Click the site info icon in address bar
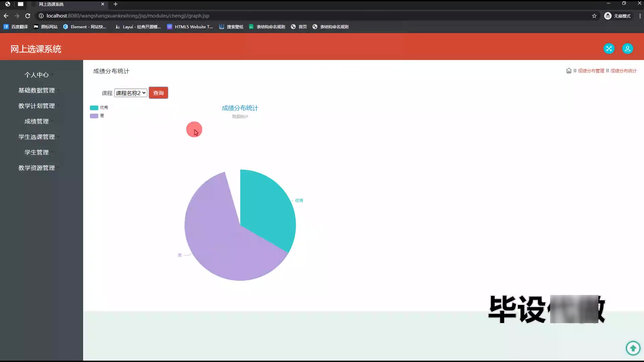This screenshot has width=644, height=362. tap(41, 16)
